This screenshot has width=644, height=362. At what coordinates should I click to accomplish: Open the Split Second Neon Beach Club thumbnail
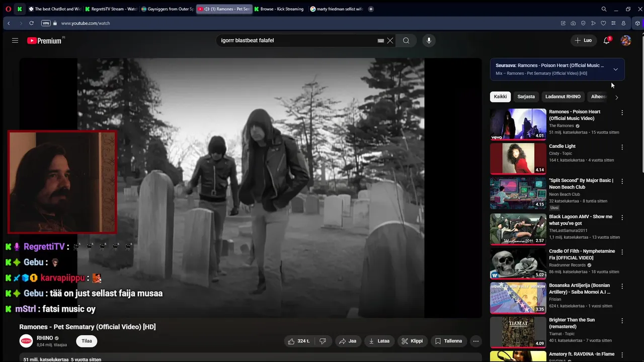(x=518, y=193)
